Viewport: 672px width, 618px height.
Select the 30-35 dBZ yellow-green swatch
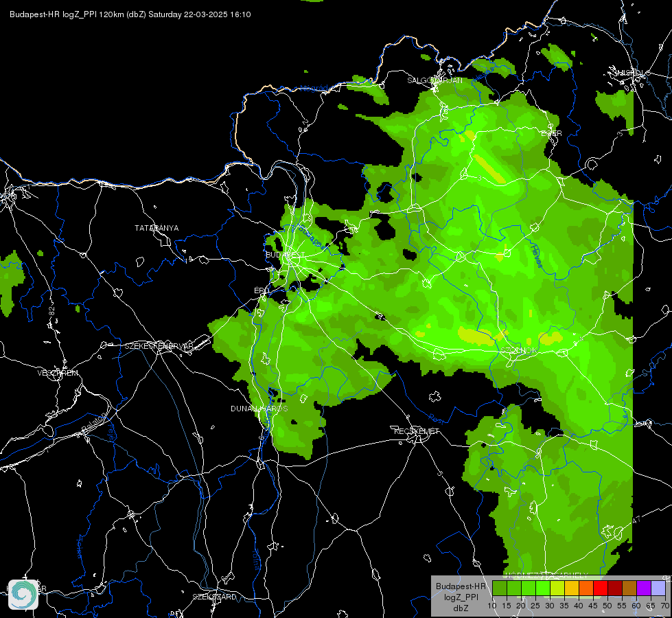pyautogui.click(x=557, y=588)
